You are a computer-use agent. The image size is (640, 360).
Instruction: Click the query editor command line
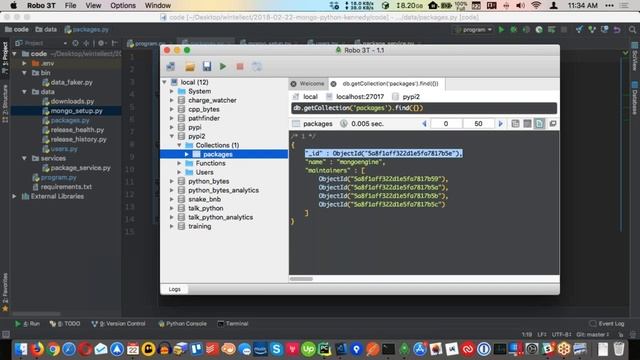coord(424,108)
